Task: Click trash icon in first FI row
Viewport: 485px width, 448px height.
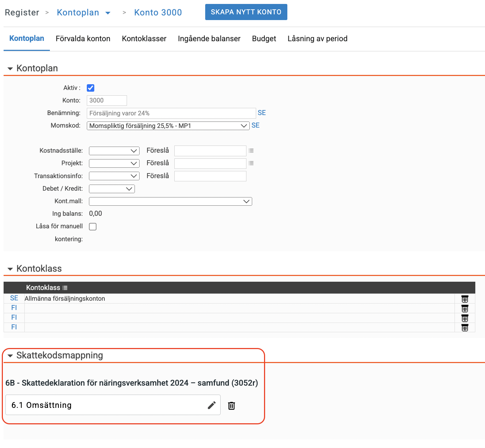Action: (x=465, y=309)
